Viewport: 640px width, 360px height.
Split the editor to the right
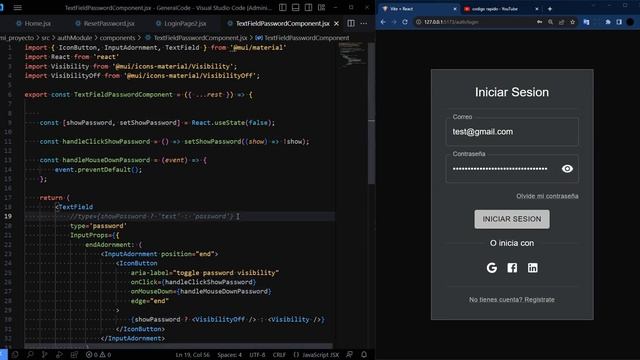(x=351, y=24)
